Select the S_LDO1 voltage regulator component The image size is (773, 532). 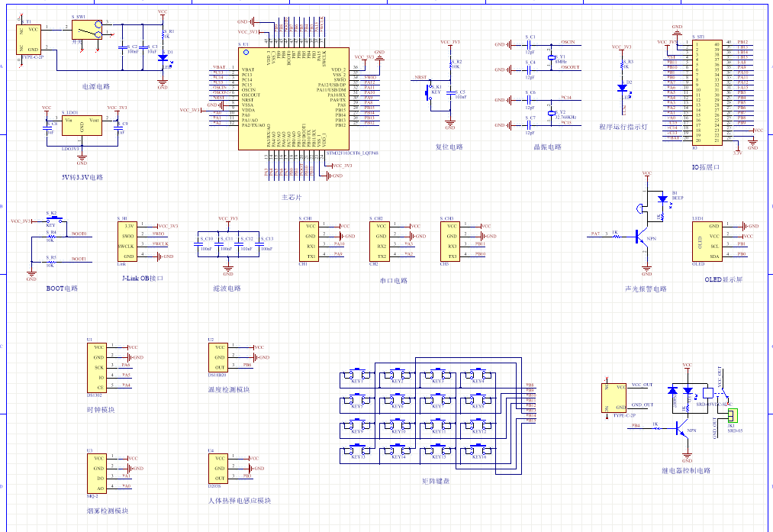click(82, 125)
